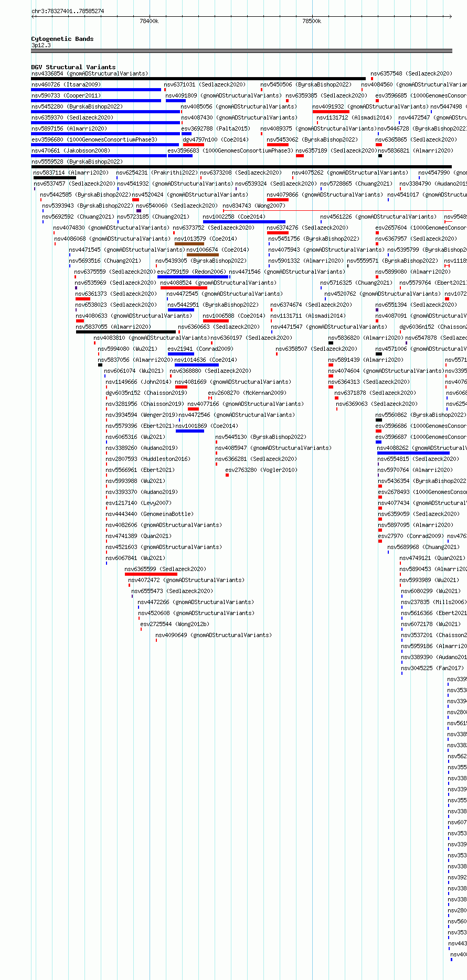The width and height of the screenshot is (467, 980).
Task: Select dgv6035n152 (Chaisson2019) label
Action: 146,393
